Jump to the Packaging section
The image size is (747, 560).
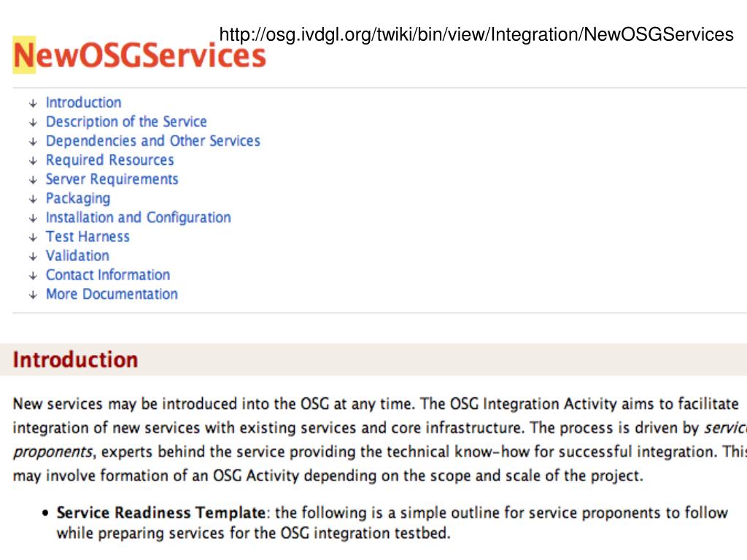[x=78, y=198]
